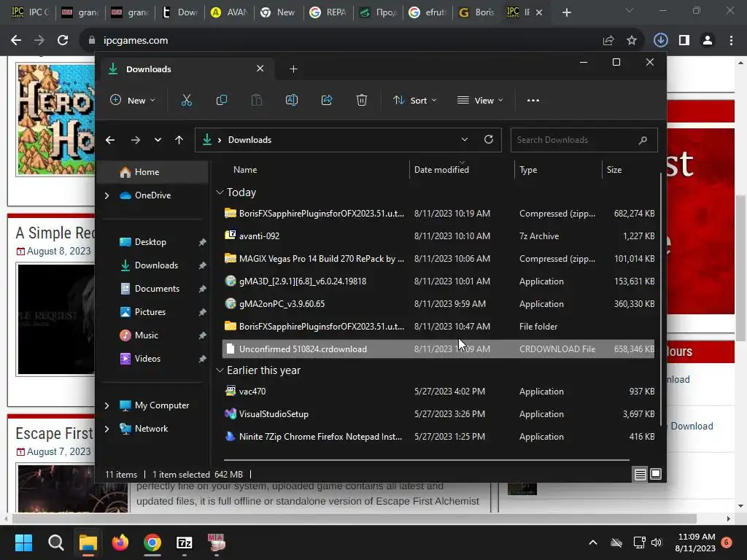747x560 pixels.
Task: Click the search magnifier in Search Downloads
Action: point(643,140)
